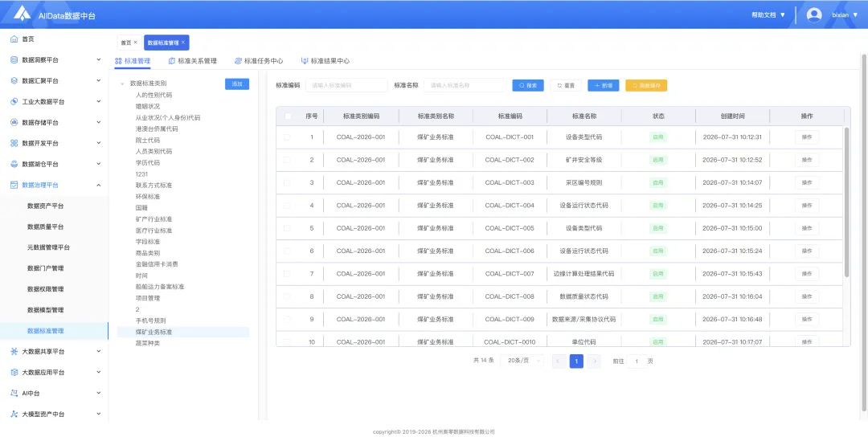
Task: Focus the 标准名称 input field
Action: 465,86
